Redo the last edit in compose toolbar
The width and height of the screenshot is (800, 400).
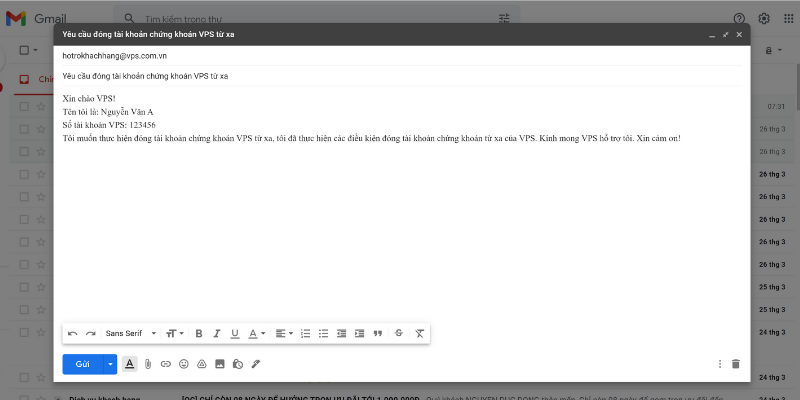pyautogui.click(x=91, y=334)
